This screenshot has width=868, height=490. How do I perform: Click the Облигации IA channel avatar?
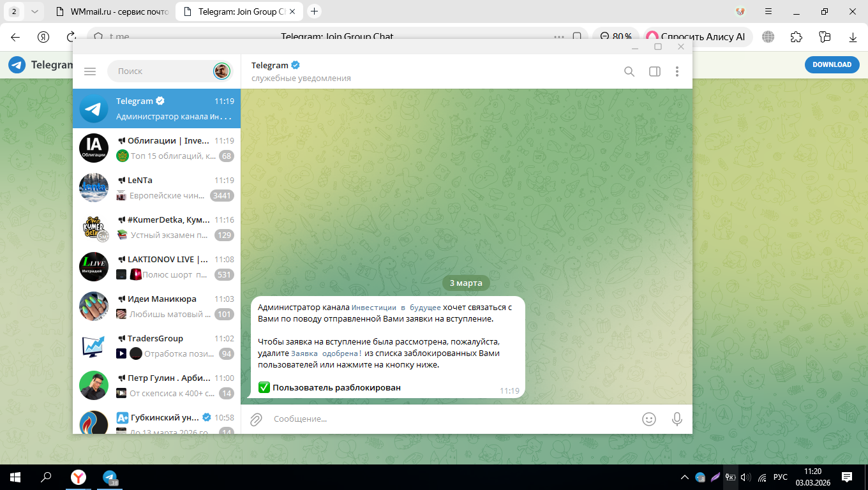coord(94,148)
